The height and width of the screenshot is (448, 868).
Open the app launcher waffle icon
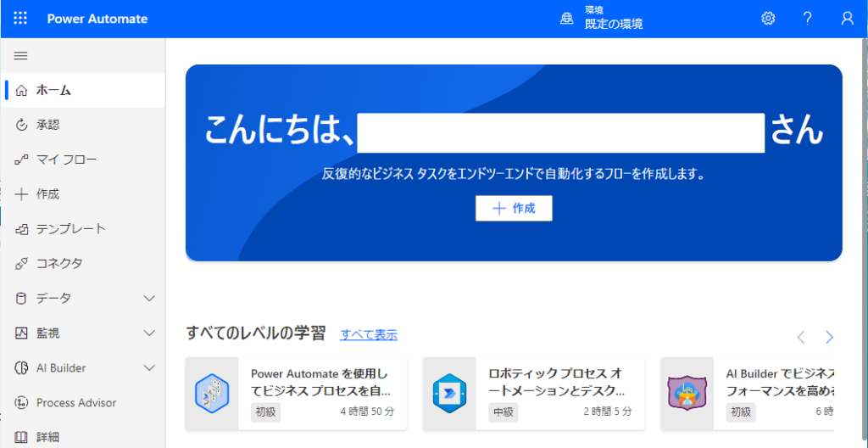pyautogui.click(x=20, y=19)
